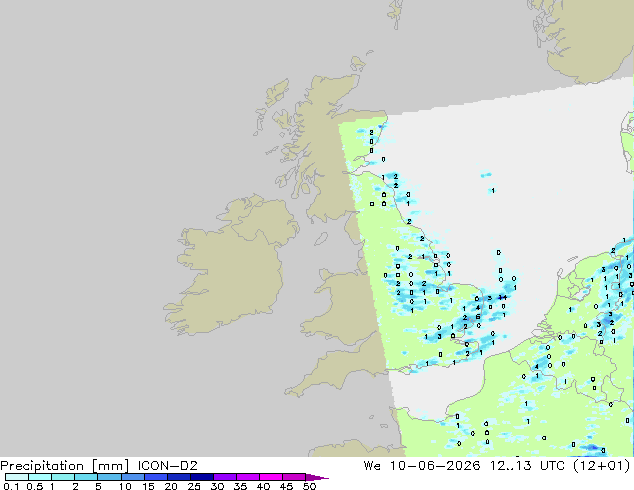Viewport: 634px width, 490px height.
Task: Click the 10–15 mm legend color box
Action: 133,477
